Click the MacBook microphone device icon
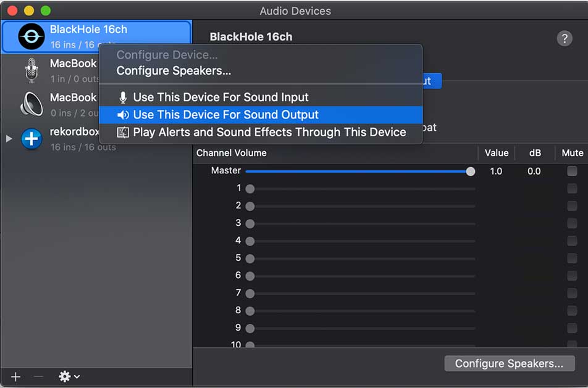This screenshot has width=588, height=388. click(x=31, y=70)
